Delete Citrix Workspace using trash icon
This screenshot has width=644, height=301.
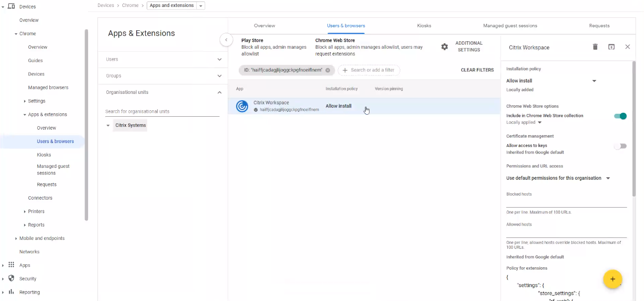[595, 47]
